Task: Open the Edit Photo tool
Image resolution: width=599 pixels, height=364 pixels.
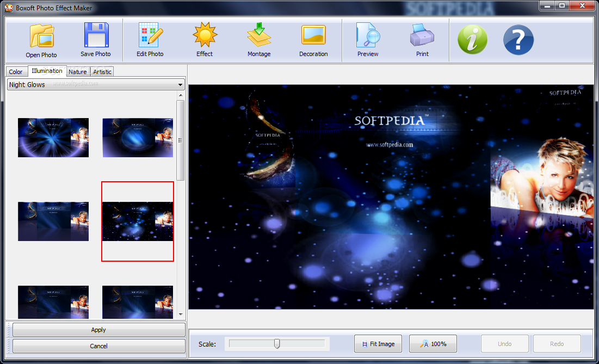Action: coord(150,40)
